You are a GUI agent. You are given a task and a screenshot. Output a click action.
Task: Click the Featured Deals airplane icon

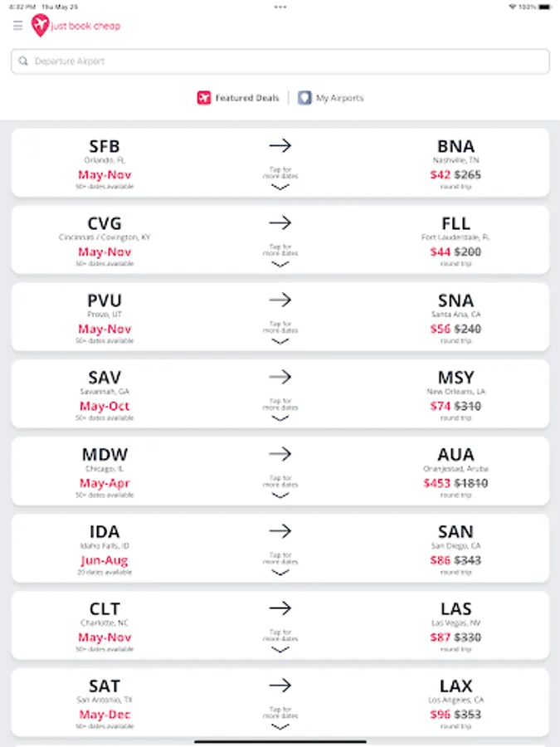pos(204,98)
